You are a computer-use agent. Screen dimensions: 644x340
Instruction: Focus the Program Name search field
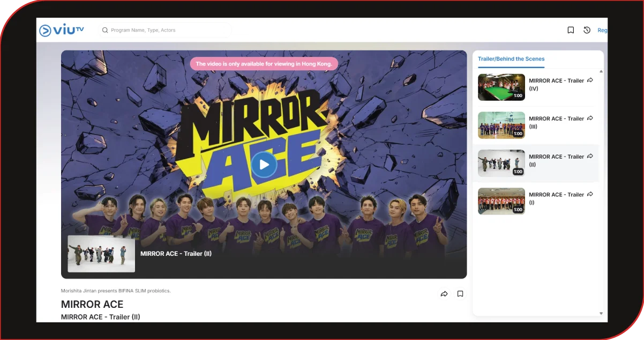coord(166,30)
